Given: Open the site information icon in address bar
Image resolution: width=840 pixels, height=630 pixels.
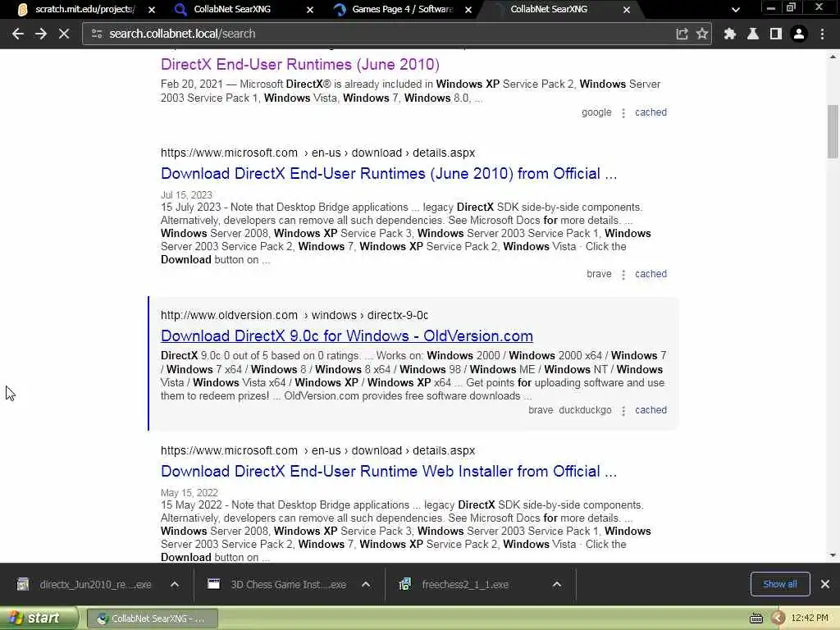Looking at the screenshot, I should point(97,34).
